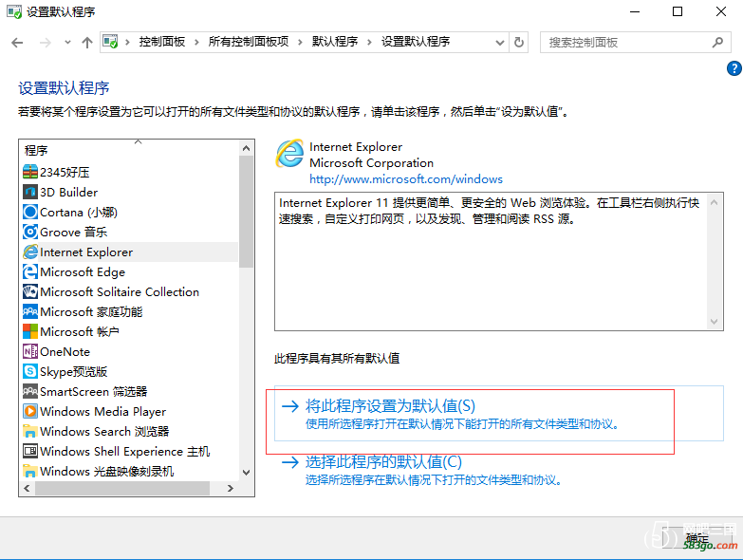Image resolution: width=743 pixels, height=560 pixels.
Task: Select the Windows Media Player list row
Action: [x=129, y=411]
